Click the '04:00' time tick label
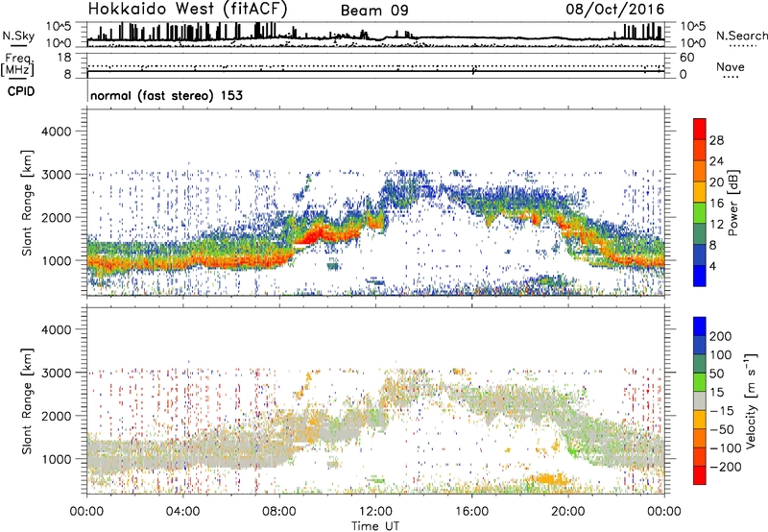The height and width of the screenshot is (532, 768). [182, 512]
